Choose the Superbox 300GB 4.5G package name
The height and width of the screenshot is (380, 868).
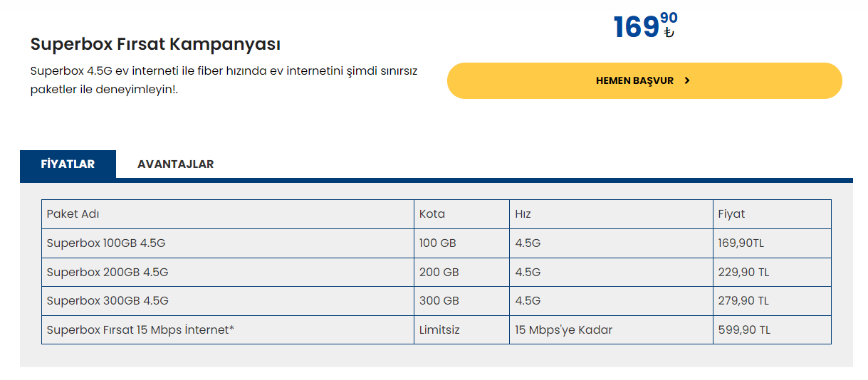tap(108, 301)
